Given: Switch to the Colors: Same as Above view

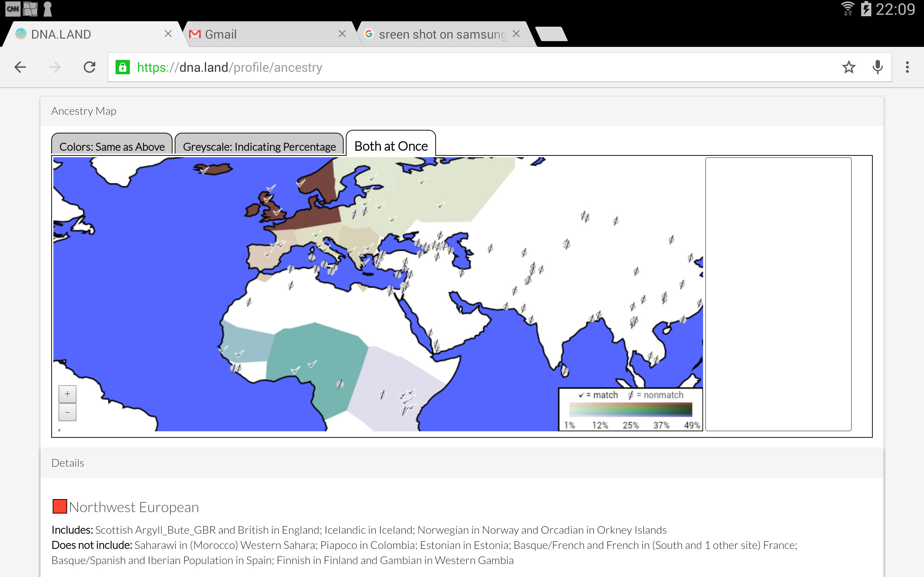Looking at the screenshot, I should (112, 146).
